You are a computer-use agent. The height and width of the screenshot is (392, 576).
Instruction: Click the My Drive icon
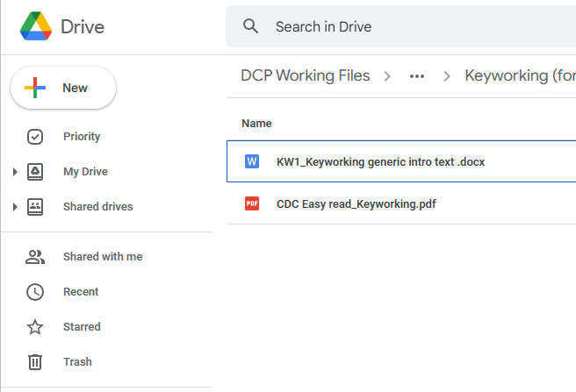(x=35, y=172)
